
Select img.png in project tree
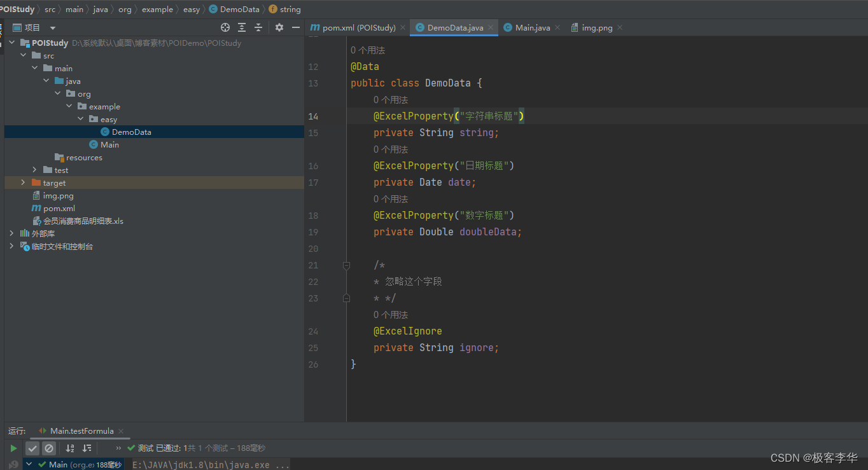tap(58, 196)
